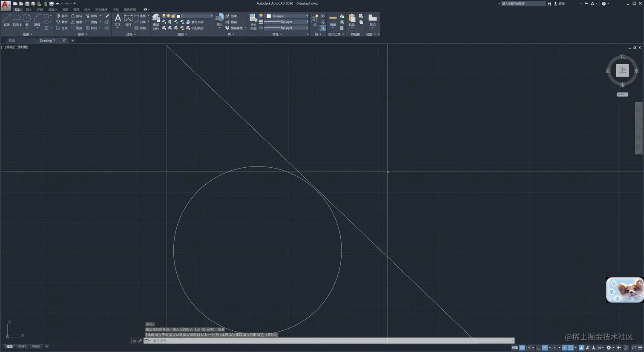644x352 pixels.
Task: Click the Quick Calculator icon in utilities
Action: click(x=342, y=28)
